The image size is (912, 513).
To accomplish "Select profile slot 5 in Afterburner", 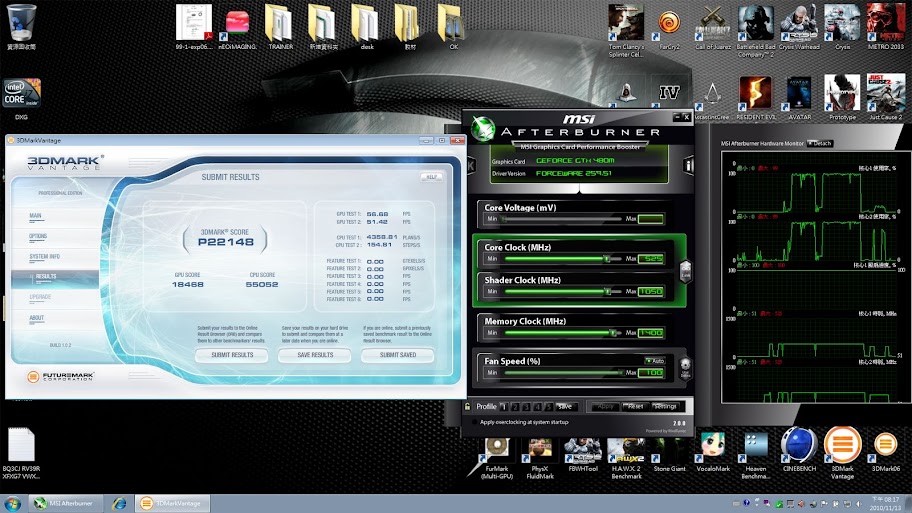I will [548, 407].
